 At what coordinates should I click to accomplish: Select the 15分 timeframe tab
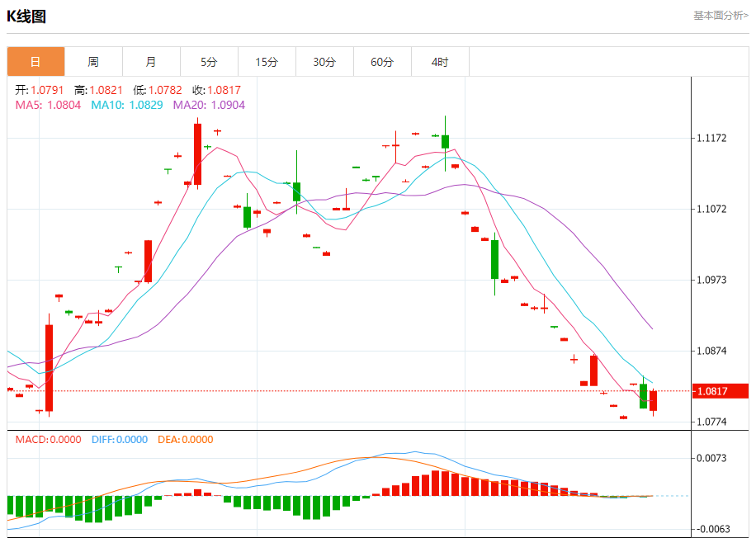pos(267,62)
